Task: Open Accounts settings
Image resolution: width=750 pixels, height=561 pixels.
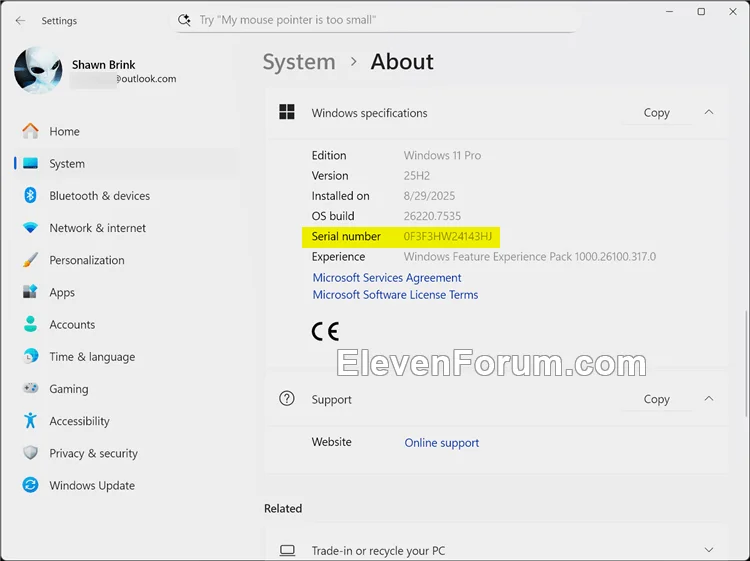Action: tap(125, 324)
